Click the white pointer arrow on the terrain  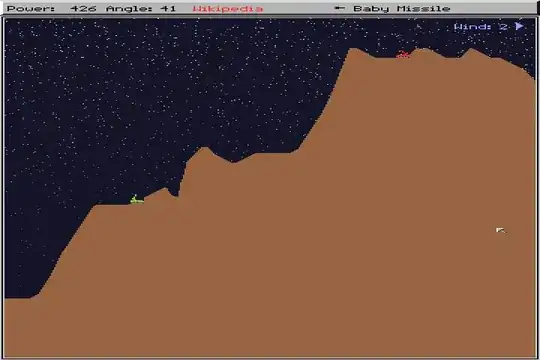[x=500, y=230]
